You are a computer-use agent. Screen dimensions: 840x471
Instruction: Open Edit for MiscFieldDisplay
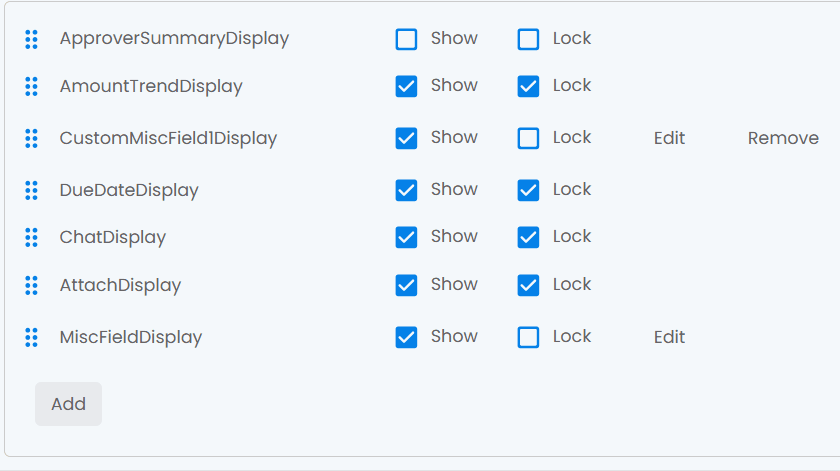(x=669, y=337)
